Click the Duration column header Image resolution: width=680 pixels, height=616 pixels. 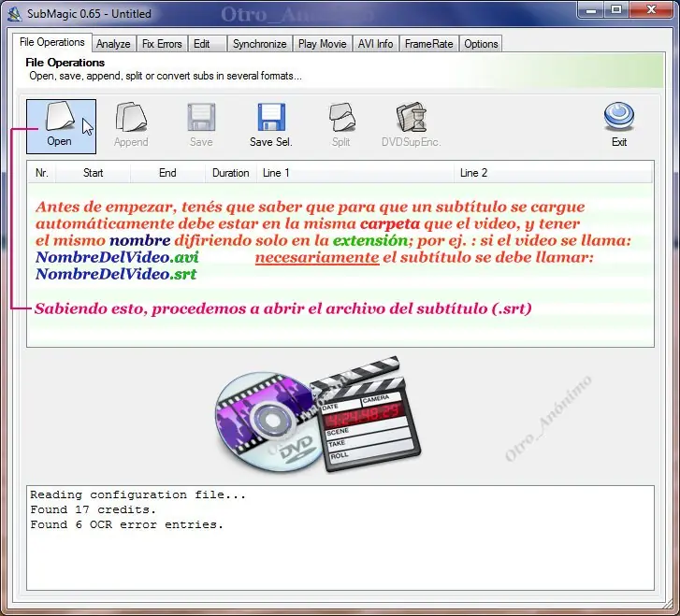click(x=231, y=173)
